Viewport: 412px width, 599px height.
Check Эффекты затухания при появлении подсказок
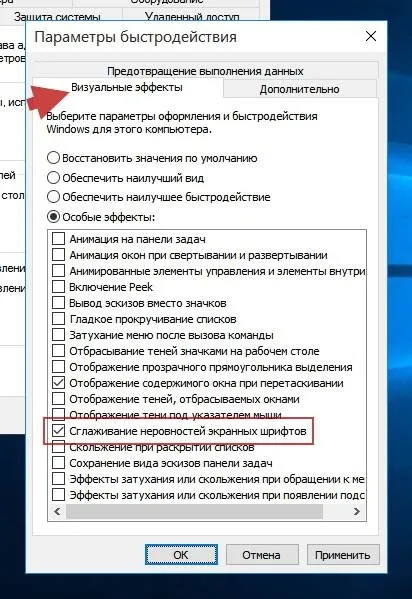click(x=58, y=495)
